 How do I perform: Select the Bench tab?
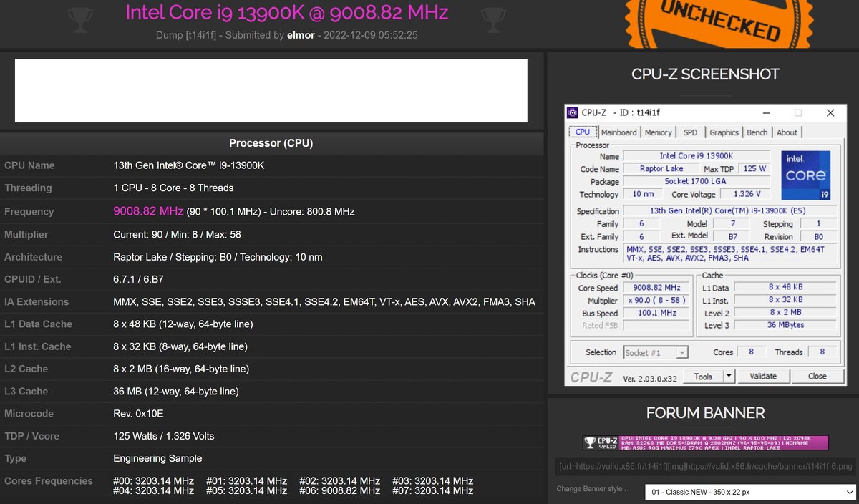coord(757,132)
